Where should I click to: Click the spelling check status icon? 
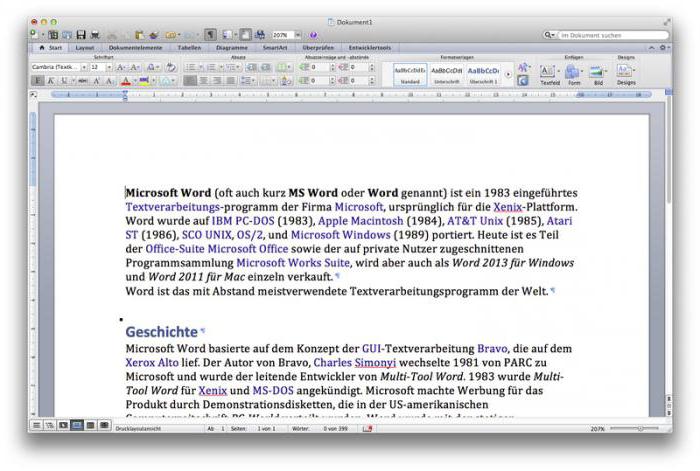point(367,429)
